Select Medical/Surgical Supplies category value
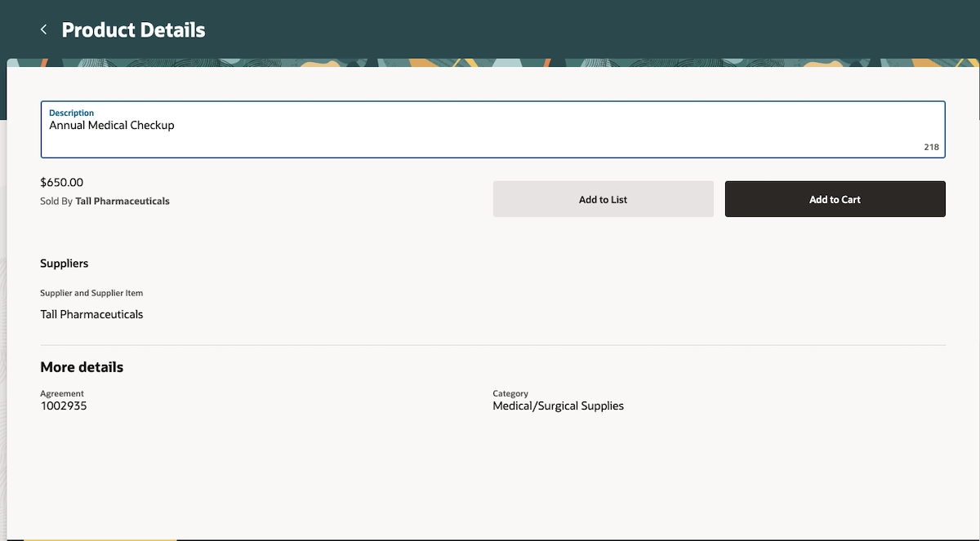The width and height of the screenshot is (980, 541). pos(558,406)
